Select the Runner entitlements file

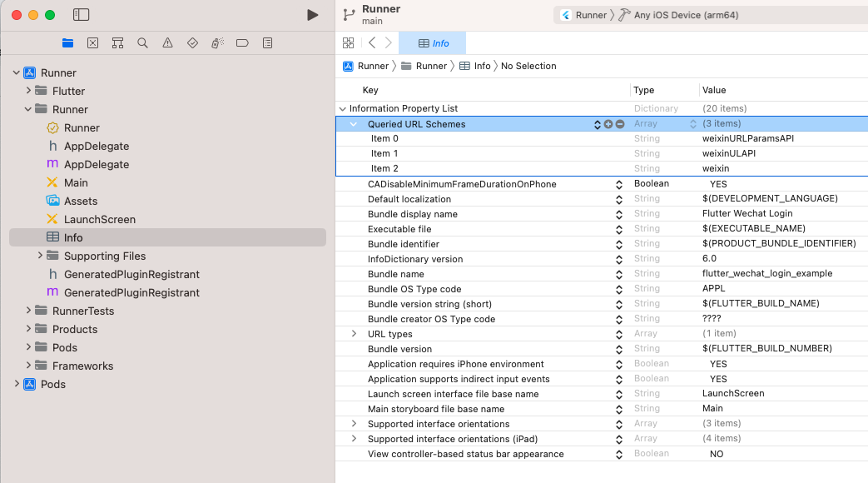73,128
